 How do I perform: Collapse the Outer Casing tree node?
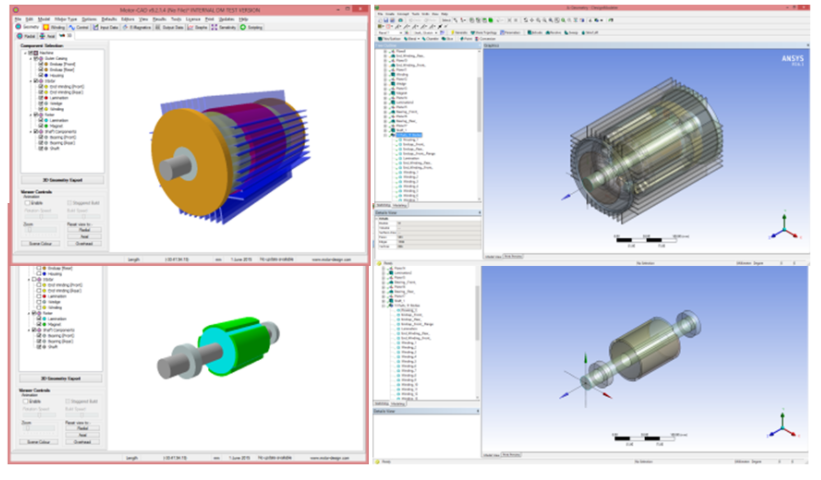[33, 58]
